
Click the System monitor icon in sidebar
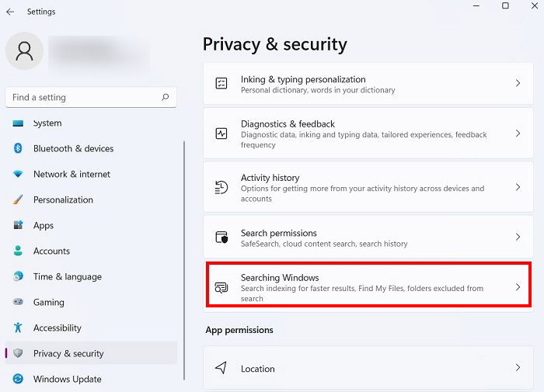point(18,123)
